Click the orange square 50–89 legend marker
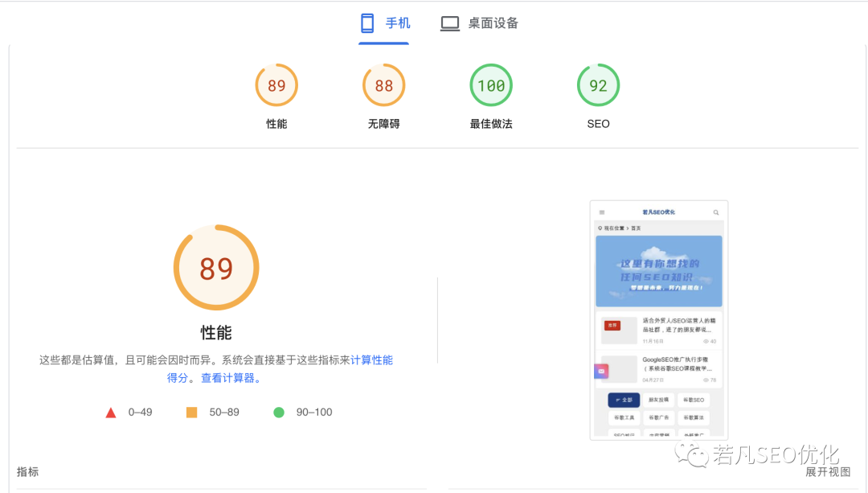Screen dimensions: 868x493 click(x=191, y=413)
